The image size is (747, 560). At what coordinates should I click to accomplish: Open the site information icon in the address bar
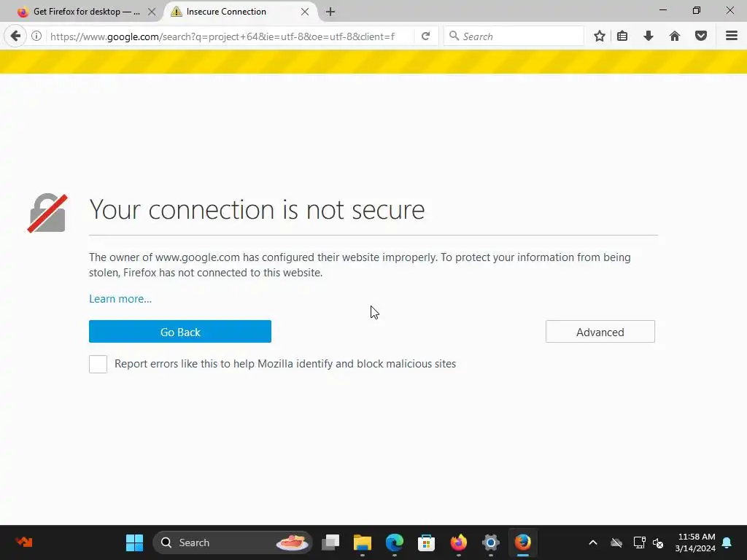pyautogui.click(x=36, y=36)
